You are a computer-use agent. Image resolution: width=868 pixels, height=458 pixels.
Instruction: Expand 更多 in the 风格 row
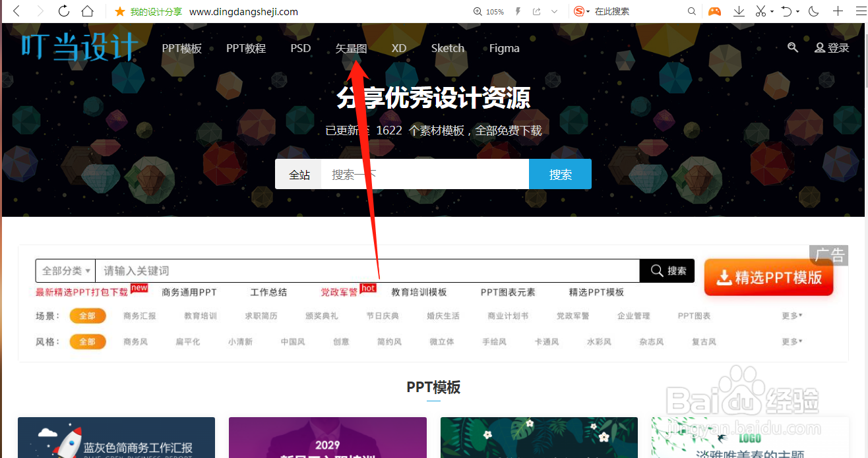click(792, 341)
